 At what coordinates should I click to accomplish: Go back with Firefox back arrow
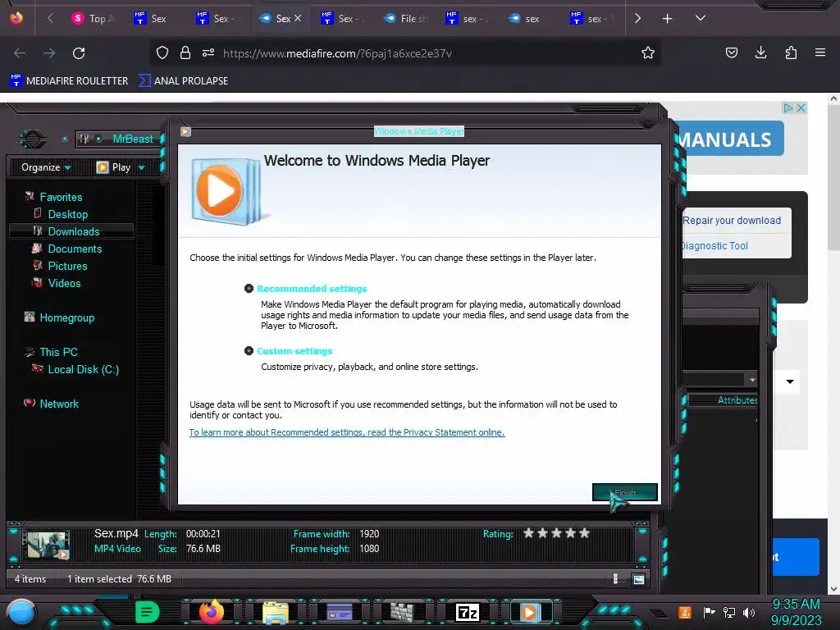point(20,53)
